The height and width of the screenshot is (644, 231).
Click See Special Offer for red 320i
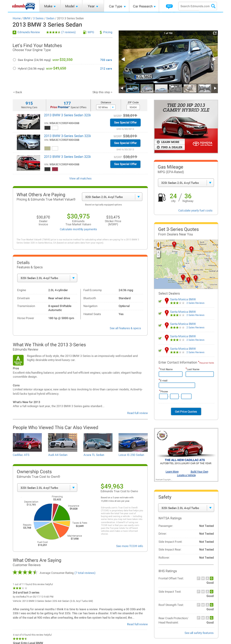pos(125,164)
